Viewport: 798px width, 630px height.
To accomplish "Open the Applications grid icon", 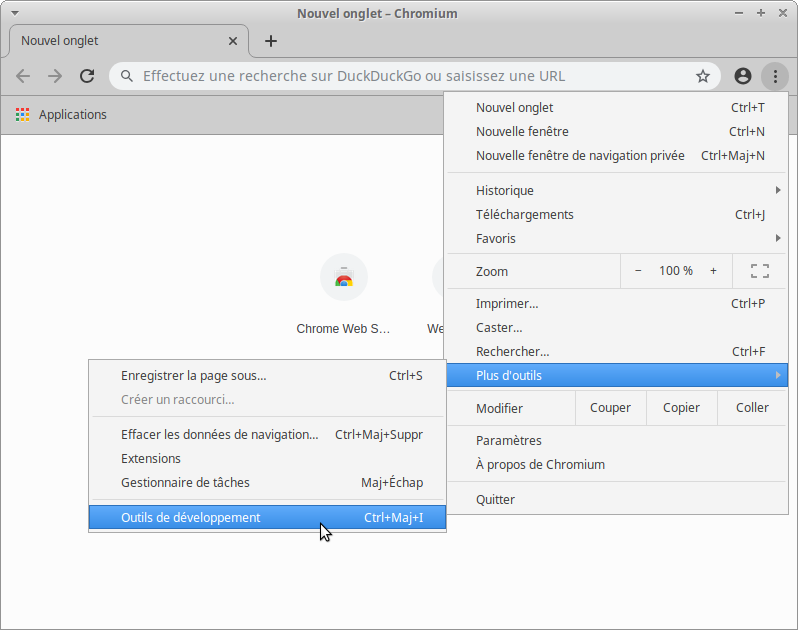I will pos(22,115).
